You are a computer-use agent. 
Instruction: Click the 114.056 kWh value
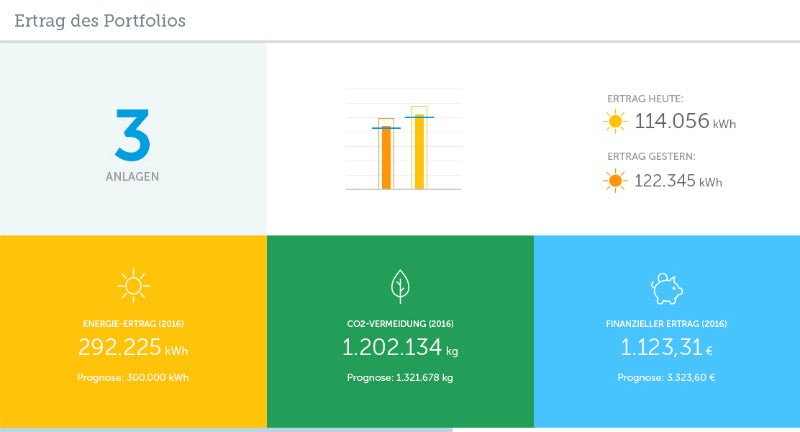[685, 121]
